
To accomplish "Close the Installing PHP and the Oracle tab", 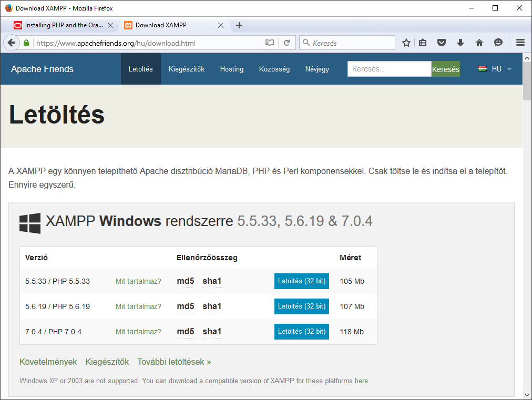I will click(x=110, y=25).
